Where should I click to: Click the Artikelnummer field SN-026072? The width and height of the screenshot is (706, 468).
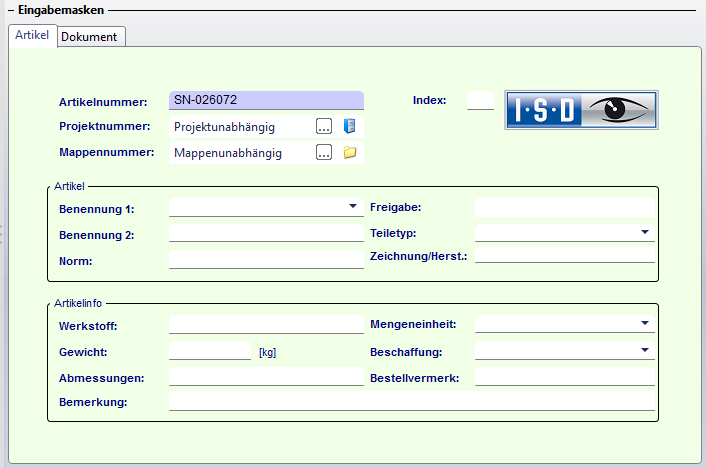pyautogui.click(x=266, y=100)
